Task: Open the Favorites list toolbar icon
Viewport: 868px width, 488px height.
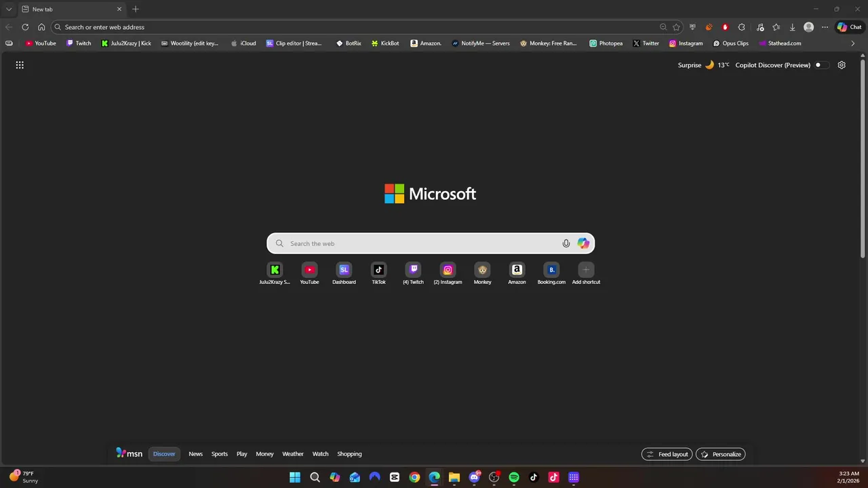Action: click(x=776, y=27)
